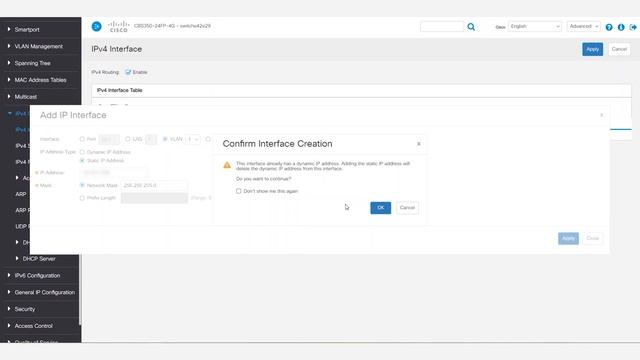Screen dimensions: 640x360
Task: Click IPv4 Interface Table header
Action: coord(120,90)
